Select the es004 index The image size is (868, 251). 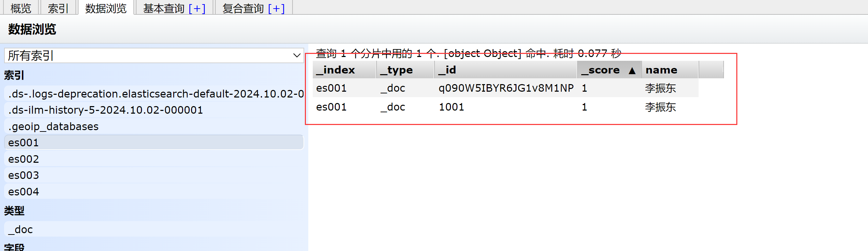(x=154, y=192)
